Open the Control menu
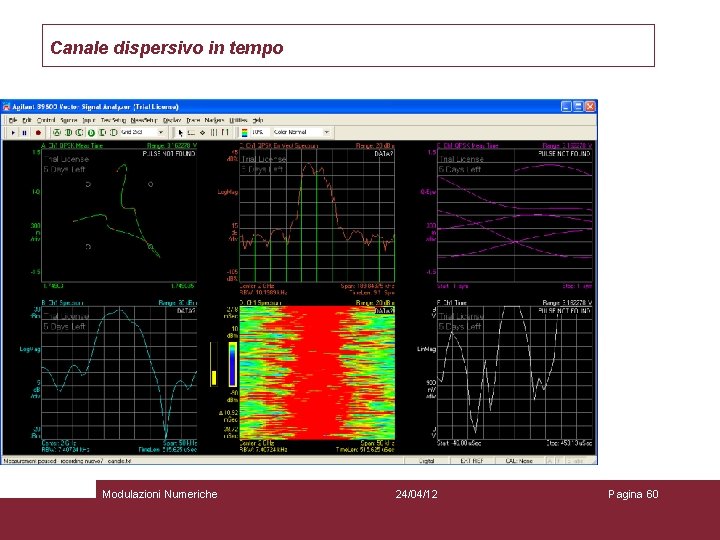The height and width of the screenshot is (540, 720). click(46, 120)
